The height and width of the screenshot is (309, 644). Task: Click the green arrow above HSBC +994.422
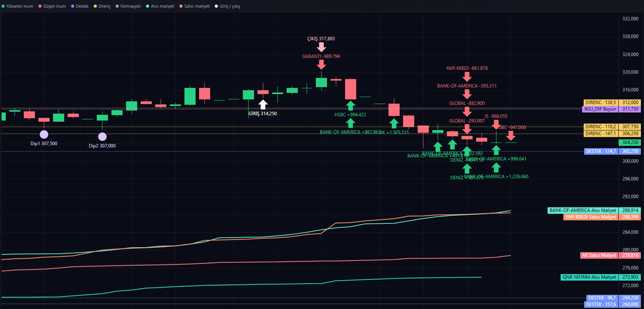point(350,106)
